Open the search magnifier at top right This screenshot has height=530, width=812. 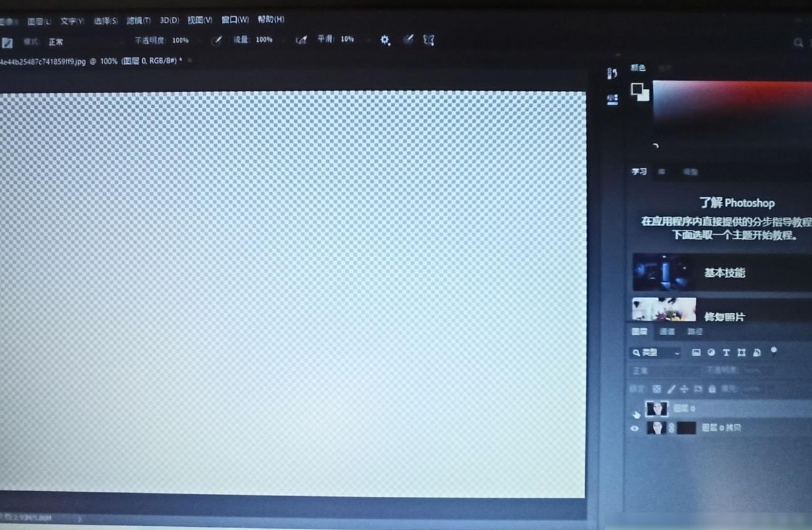click(x=799, y=43)
